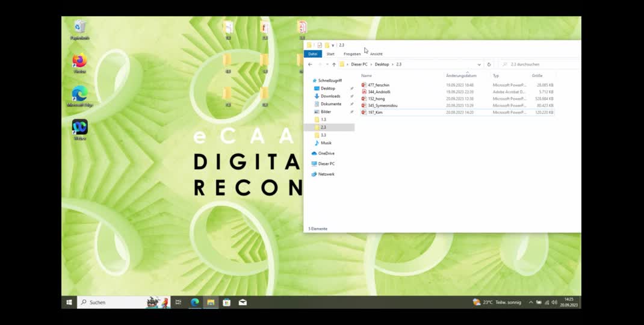The height and width of the screenshot is (325, 644).
Task: Open the Webex desktop shortcut
Action: pos(79,130)
